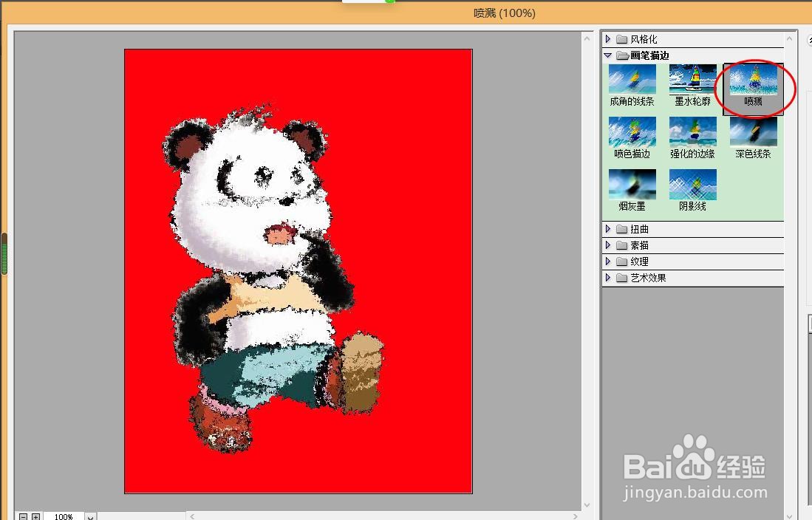Click the preview horizontal scrollbar right arrow
Screen dimensions: 812x520
576,516
